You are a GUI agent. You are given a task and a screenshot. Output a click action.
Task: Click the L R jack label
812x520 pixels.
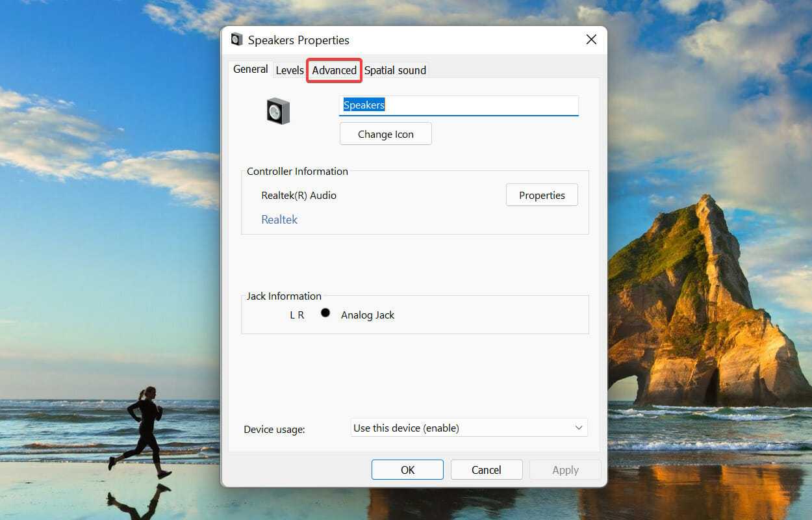click(x=297, y=315)
